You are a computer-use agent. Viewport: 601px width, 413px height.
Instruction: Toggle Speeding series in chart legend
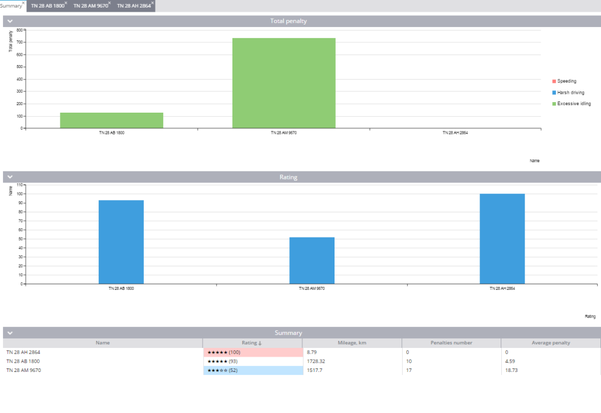point(566,81)
